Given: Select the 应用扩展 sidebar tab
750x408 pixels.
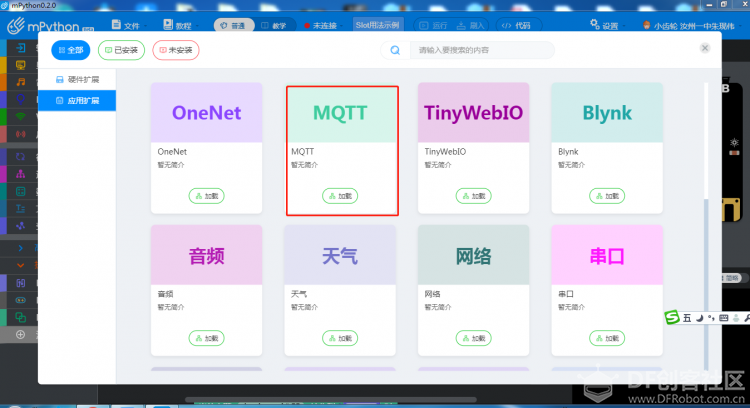Looking at the screenshot, I should 77,100.
